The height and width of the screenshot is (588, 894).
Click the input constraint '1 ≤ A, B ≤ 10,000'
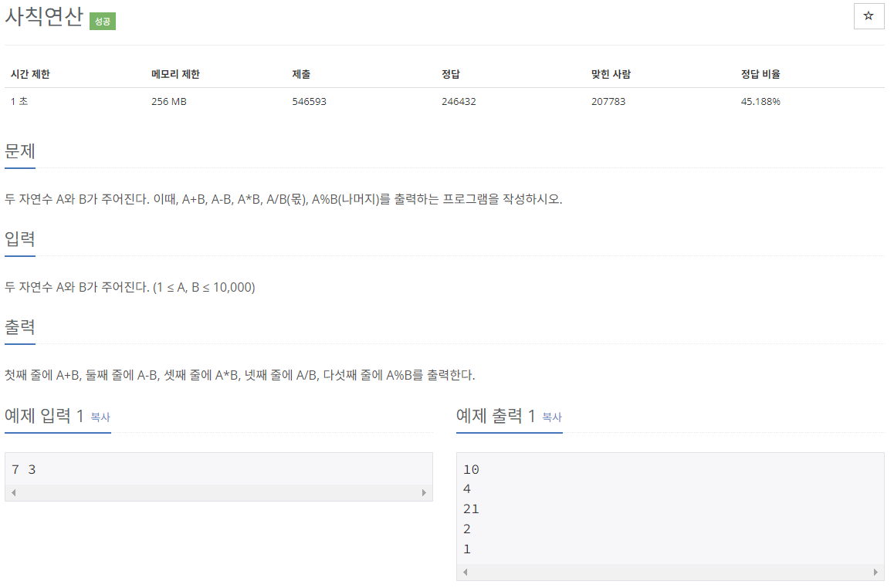pyautogui.click(x=204, y=287)
